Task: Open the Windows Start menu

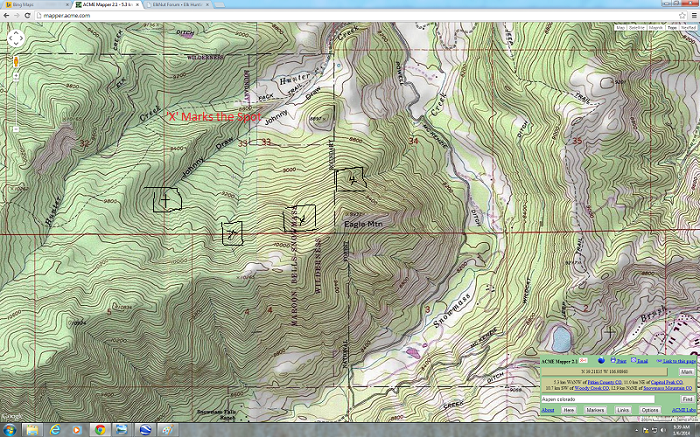Action: point(9,430)
